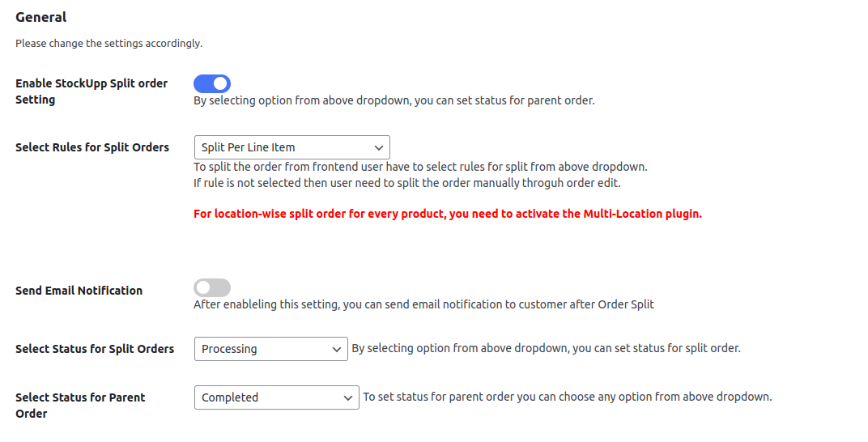Viewport: 868px width, 442px height.
Task: Click the Select Status for Split Orders label
Action: (95, 349)
